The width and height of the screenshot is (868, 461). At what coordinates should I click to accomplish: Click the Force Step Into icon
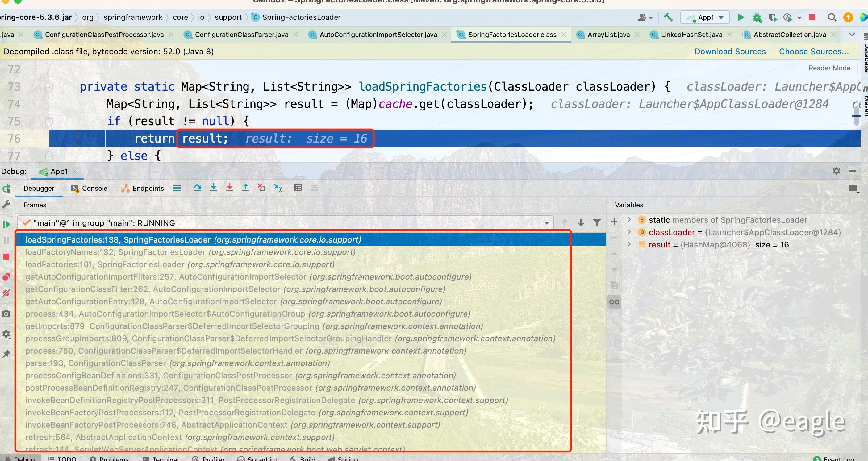[229, 188]
